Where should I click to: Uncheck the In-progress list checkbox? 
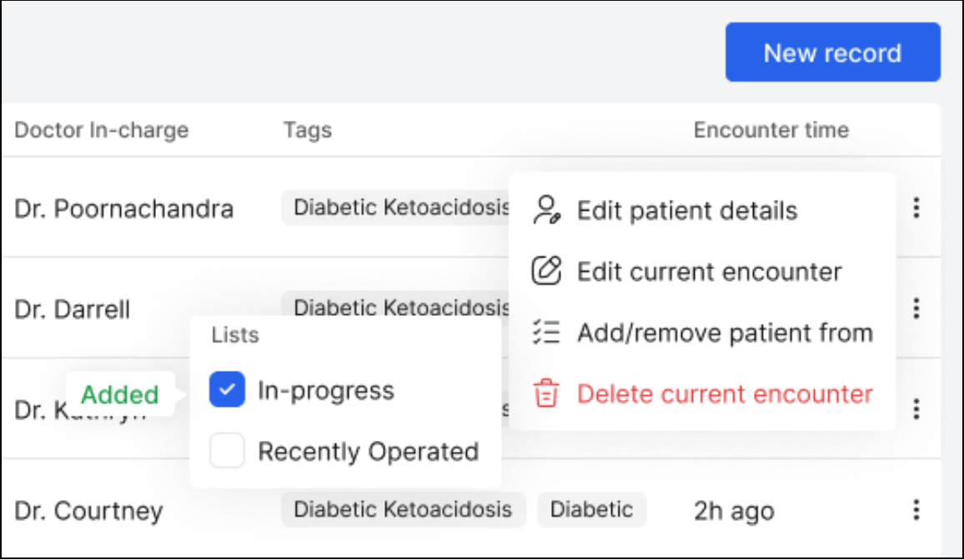[x=227, y=389]
